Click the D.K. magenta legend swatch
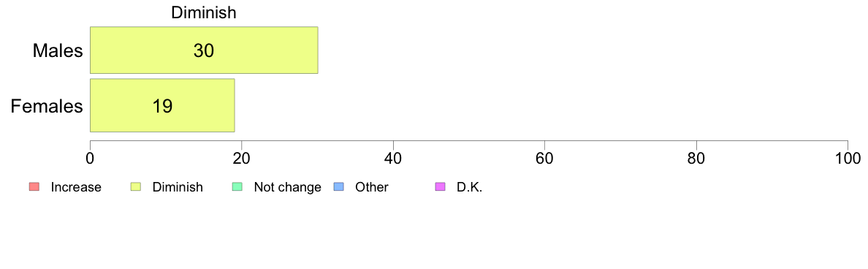The image size is (868, 269). click(440, 187)
